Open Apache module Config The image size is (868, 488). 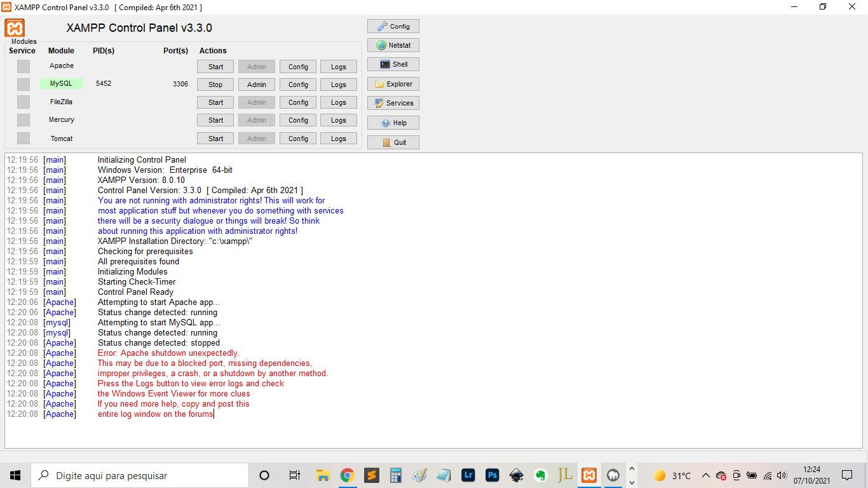coord(298,67)
